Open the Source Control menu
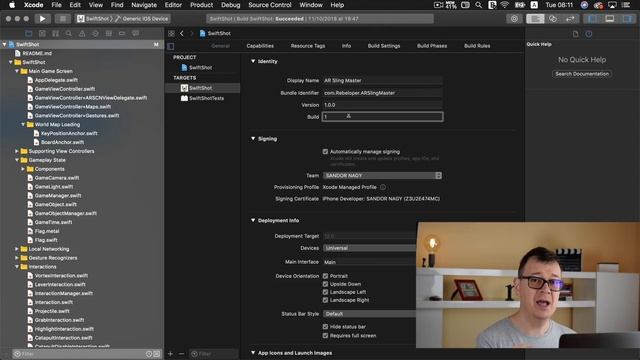The image size is (640, 360). (x=270, y=5)
